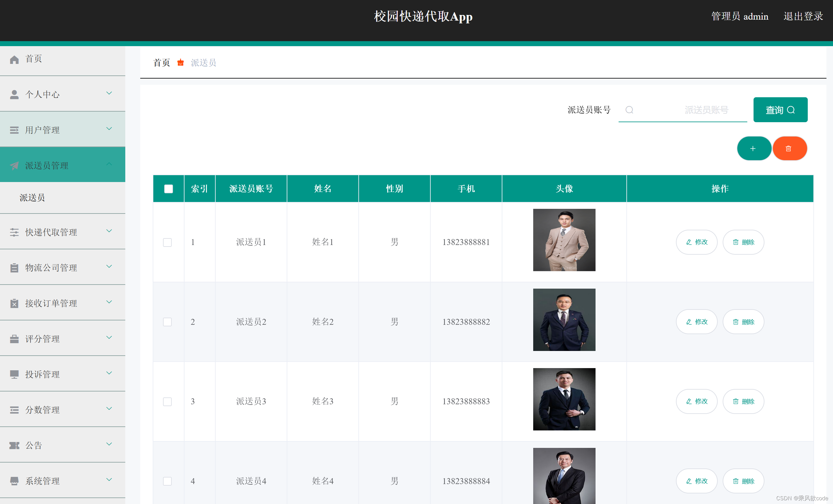833x504 pixels.
Task: Click 退出登录 to log out
Action: 803,16
